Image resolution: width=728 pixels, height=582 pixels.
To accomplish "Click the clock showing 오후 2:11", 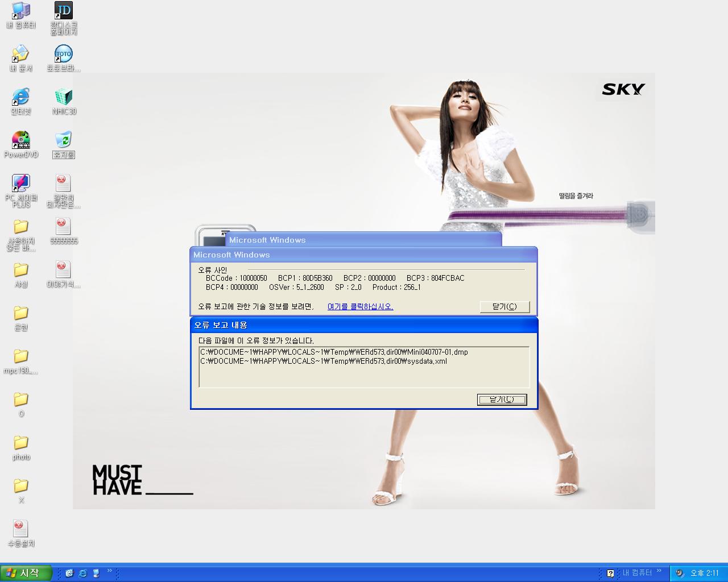I will [x=704, y=573].
